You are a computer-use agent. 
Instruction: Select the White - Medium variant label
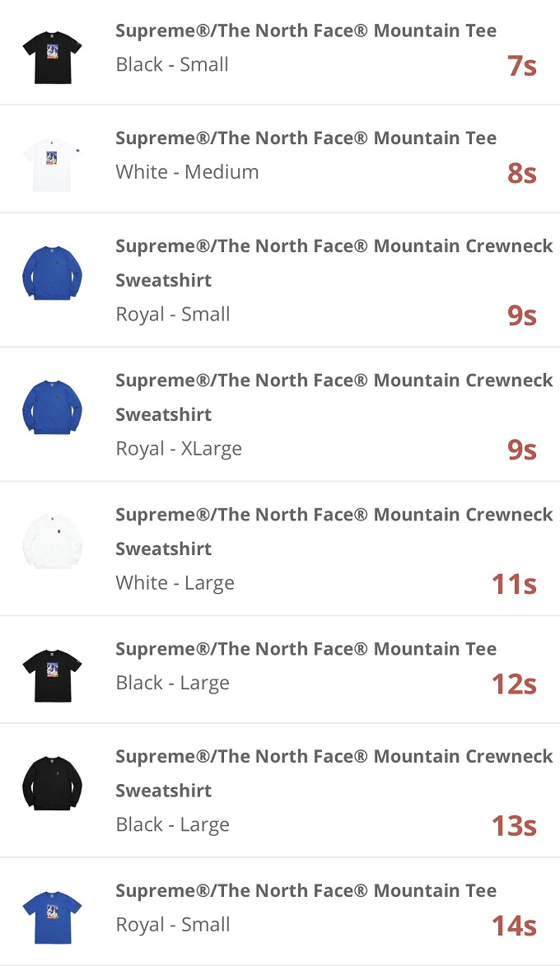187,172
